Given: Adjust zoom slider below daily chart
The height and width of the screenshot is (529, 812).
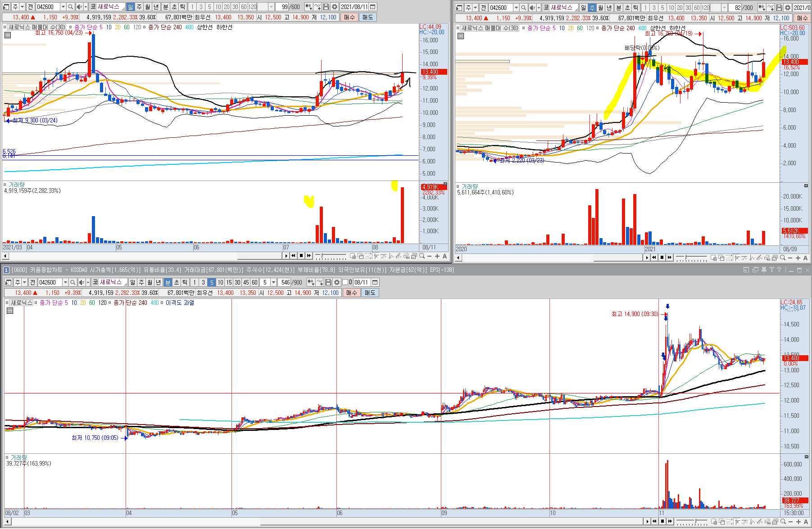Looking at the screenshot, I should (x=331, y=256).
